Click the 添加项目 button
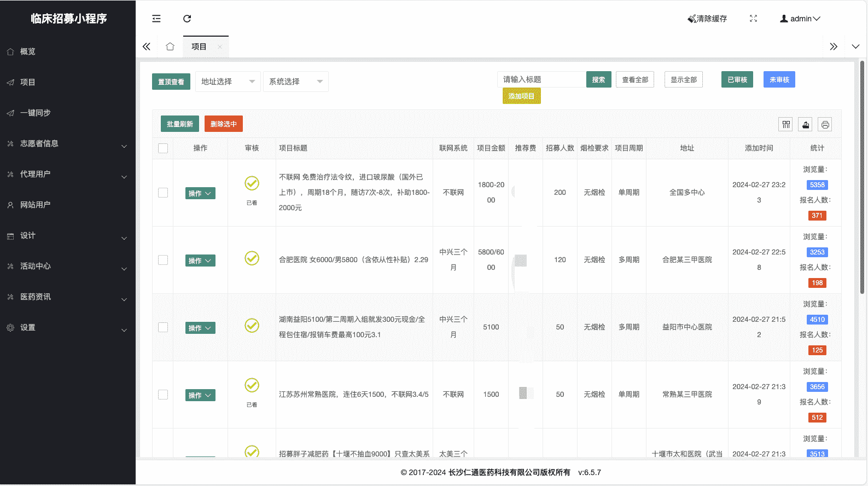Viewport: 868px width, 486px height. tap(521, 96)
